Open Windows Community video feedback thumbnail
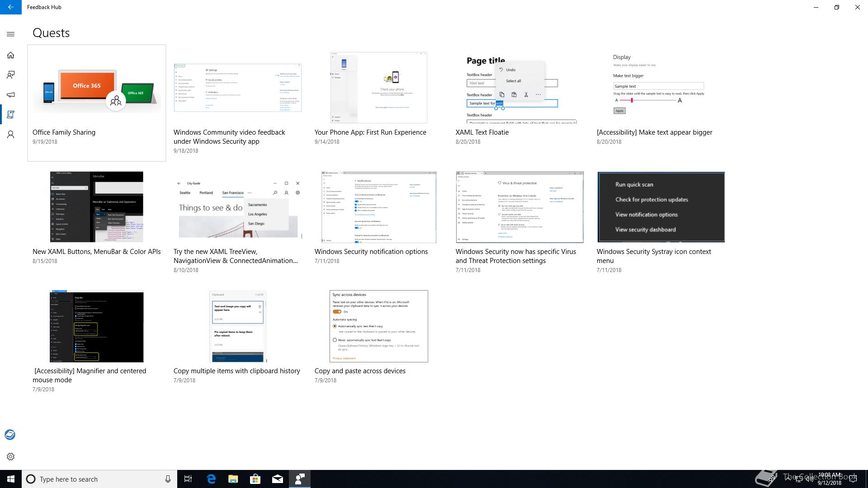This screenshot has height=488, width=868. (x=238, y=88)
